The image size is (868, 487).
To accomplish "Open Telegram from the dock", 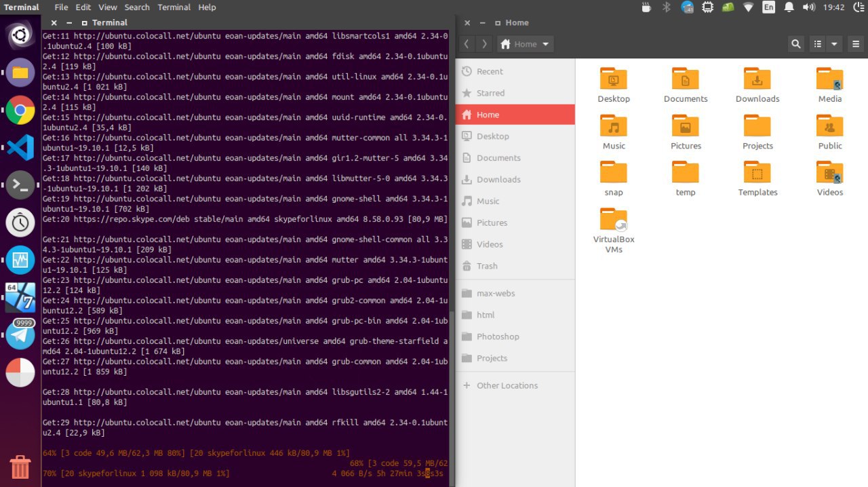I will click(x=20, y=335).
